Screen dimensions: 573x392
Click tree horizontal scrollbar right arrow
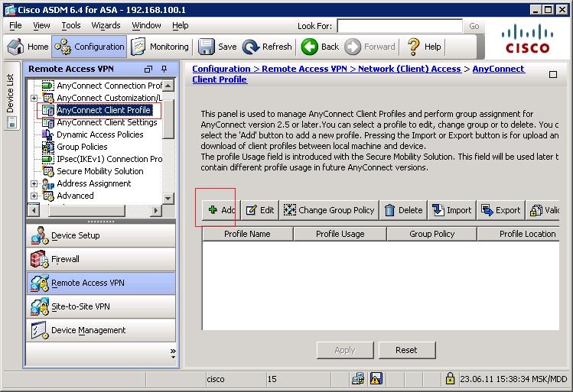point(156,210)
